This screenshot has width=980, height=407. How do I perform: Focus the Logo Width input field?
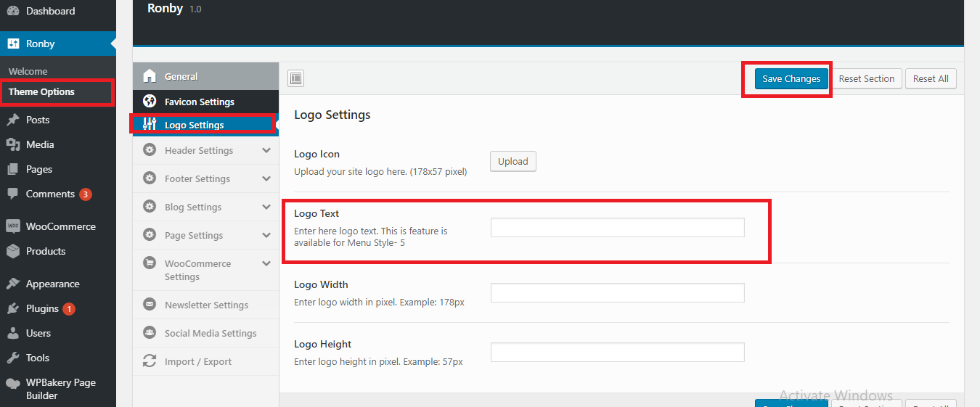click(618, 292)
